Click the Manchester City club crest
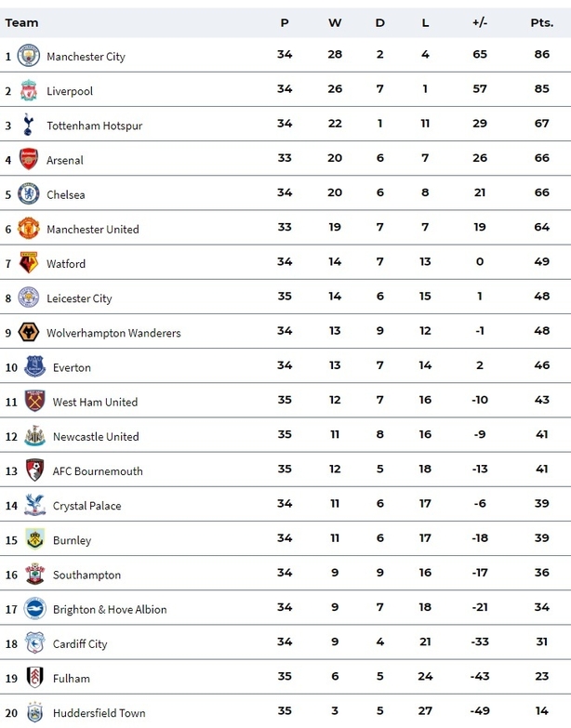Viewport: 571px width, 728px height. pyautogui.click(x=29, y=57)
